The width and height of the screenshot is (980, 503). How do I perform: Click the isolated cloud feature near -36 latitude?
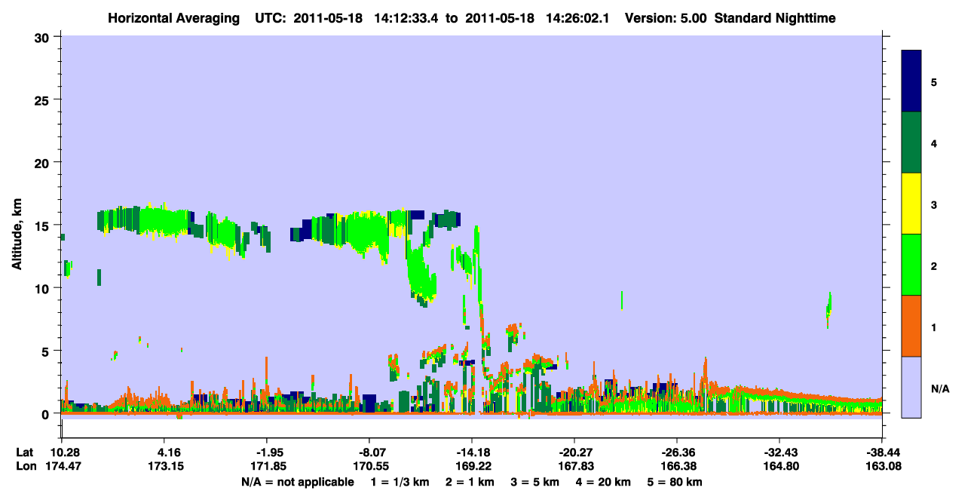pyautogui.click(x=828, y=309)
